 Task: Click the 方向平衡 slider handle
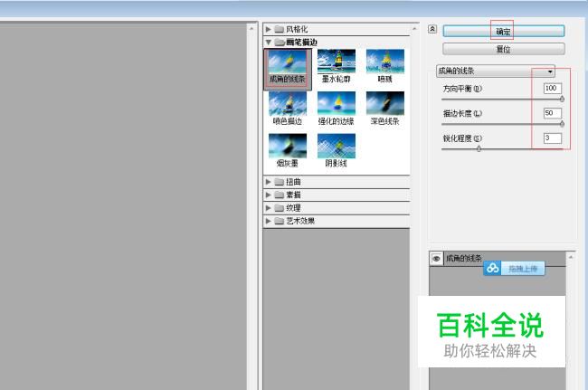coord(562,99)
